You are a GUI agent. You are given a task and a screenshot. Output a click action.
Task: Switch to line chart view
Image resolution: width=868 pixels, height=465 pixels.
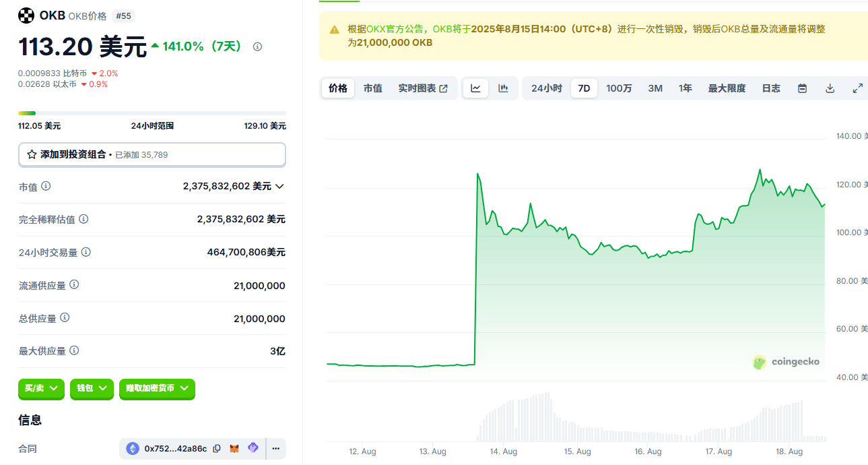475,88
